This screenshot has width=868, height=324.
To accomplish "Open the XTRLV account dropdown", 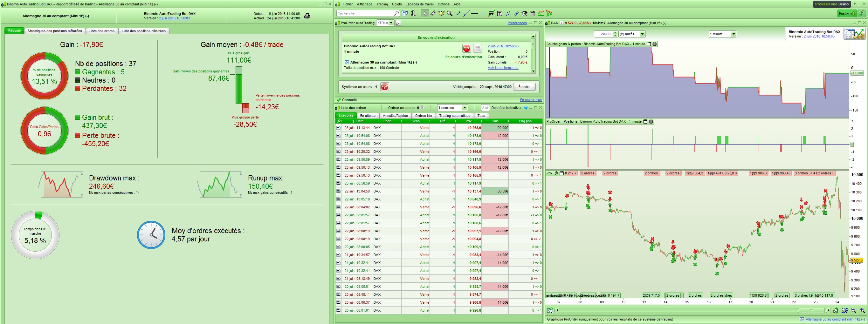I will tap(391, 23).
